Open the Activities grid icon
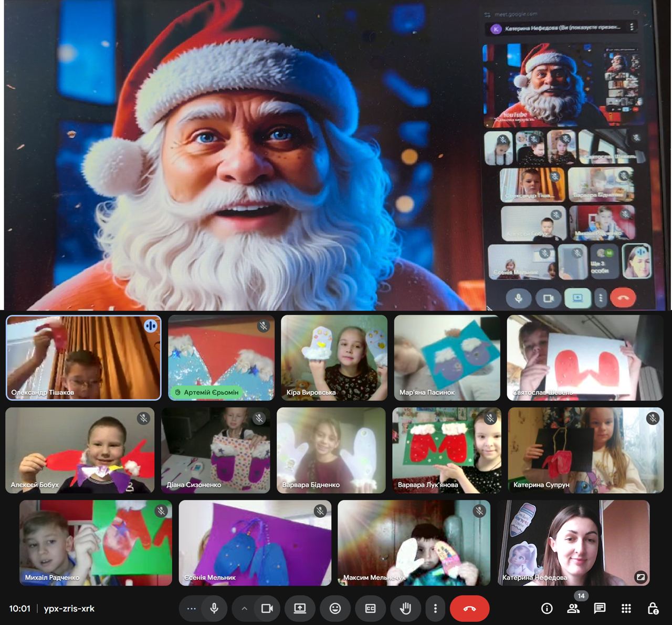Viewport: 672px width, 625px height. point(626,608)
